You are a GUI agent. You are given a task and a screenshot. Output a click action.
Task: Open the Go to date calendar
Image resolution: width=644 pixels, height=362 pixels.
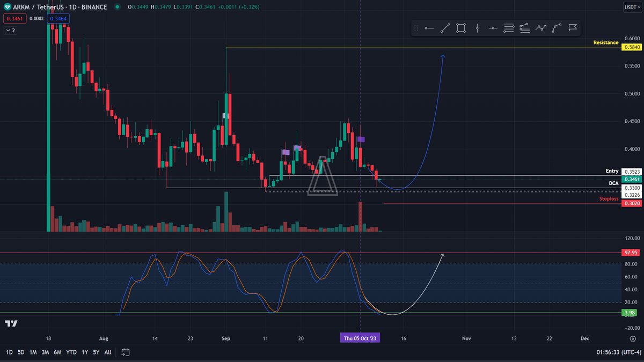tap(125, 352)
